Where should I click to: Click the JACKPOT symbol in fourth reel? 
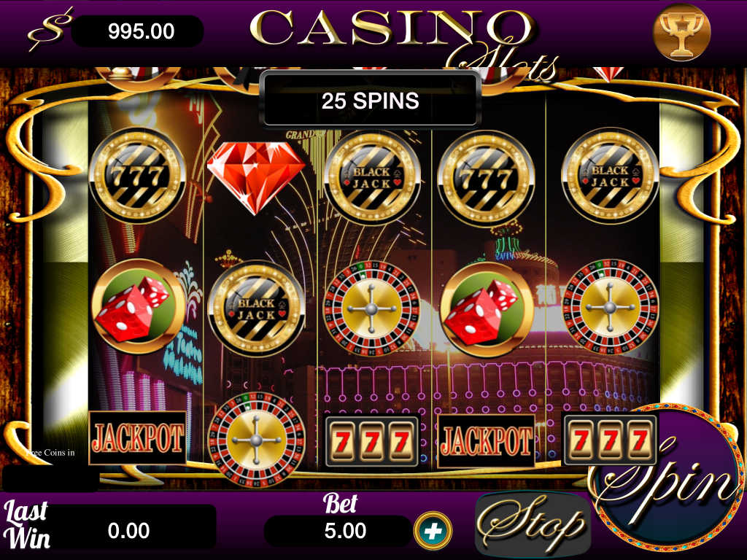pyautogui.click(x=486, y=441)
